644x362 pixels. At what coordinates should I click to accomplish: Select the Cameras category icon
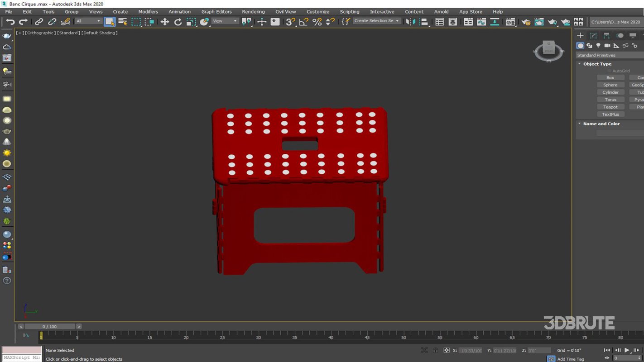(x=607, y=46)
